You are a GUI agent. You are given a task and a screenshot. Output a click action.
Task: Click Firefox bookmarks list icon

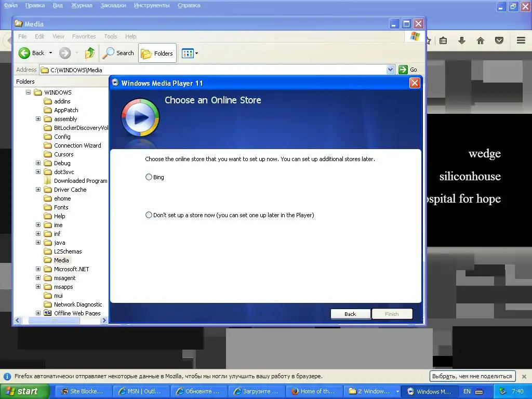tap(443, 41)
